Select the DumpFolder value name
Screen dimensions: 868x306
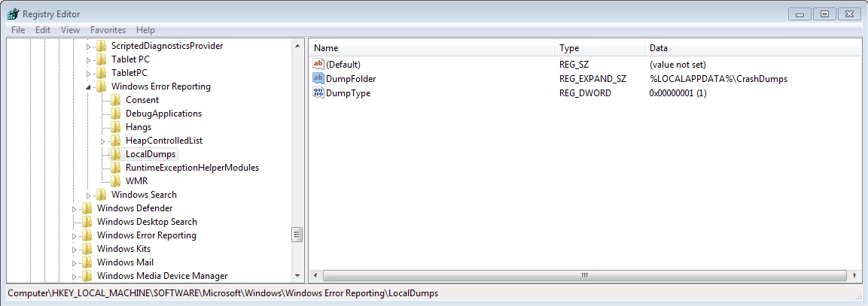(351, 79)
